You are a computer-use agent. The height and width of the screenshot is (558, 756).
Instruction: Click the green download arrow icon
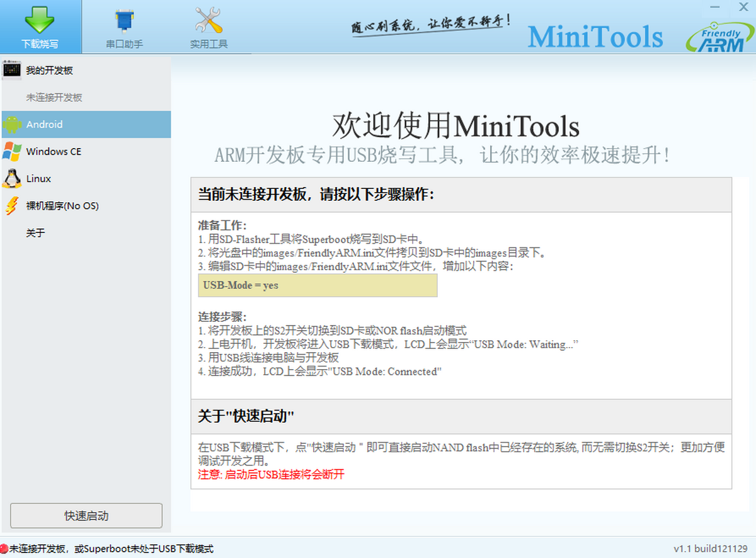point(40,19)
